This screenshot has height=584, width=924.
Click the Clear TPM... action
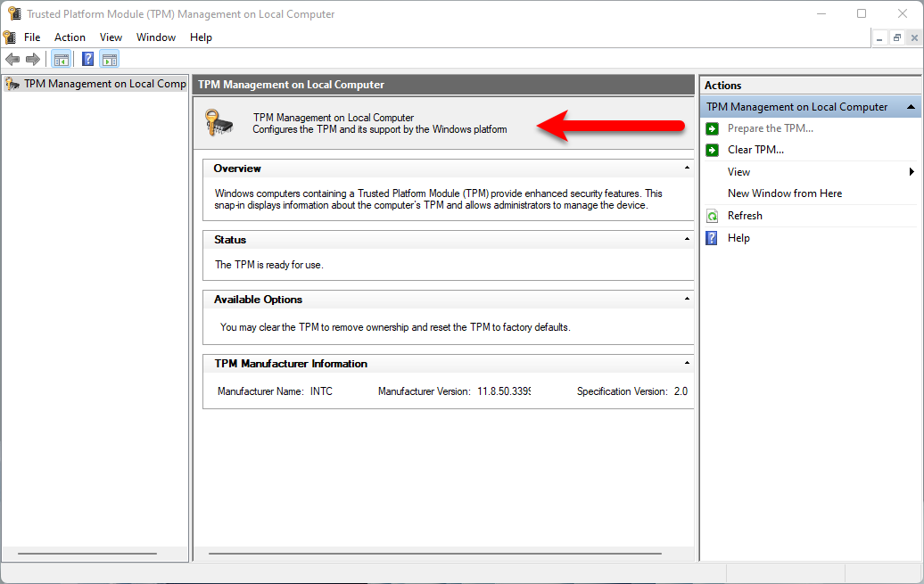755,150
